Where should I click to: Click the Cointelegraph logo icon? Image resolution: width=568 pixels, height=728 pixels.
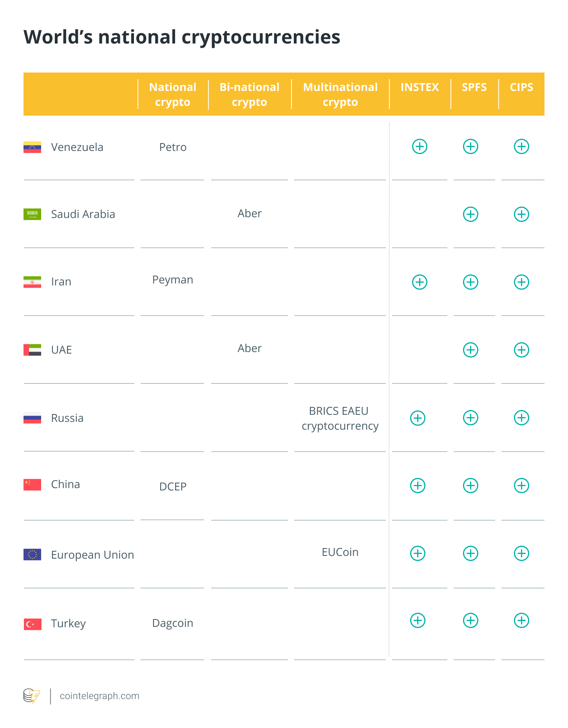pos(32,696)
